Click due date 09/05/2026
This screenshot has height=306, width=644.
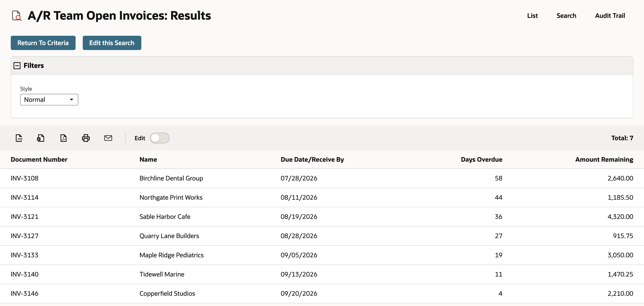coord(299,255)
